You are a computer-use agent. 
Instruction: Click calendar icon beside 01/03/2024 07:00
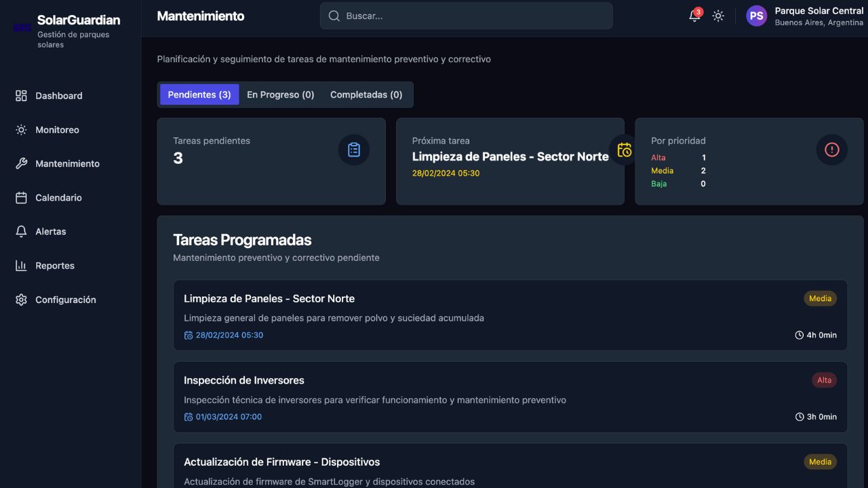coord(189,417)
